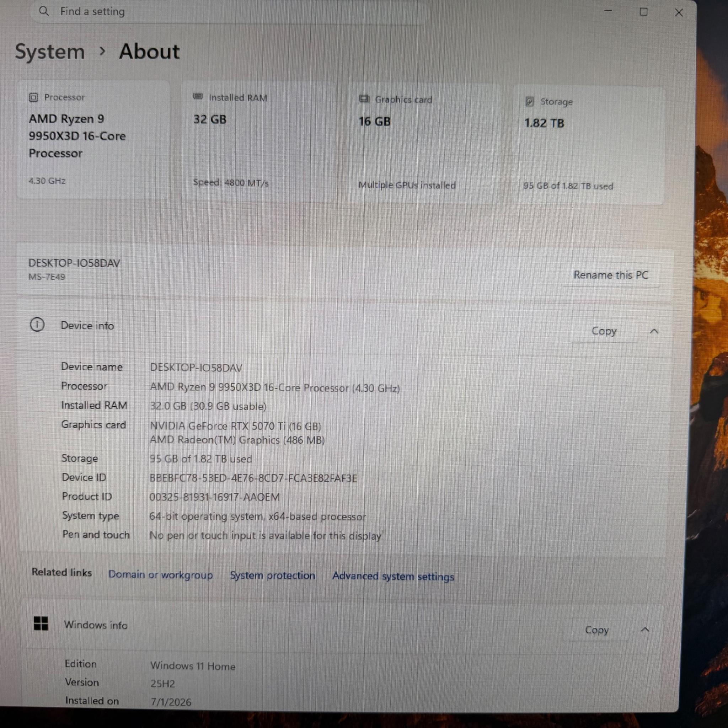This screenshot has width=728, height=728.
Task: Select 32.0 GB (30.9 GB usable) value
Action: (208, 406)
